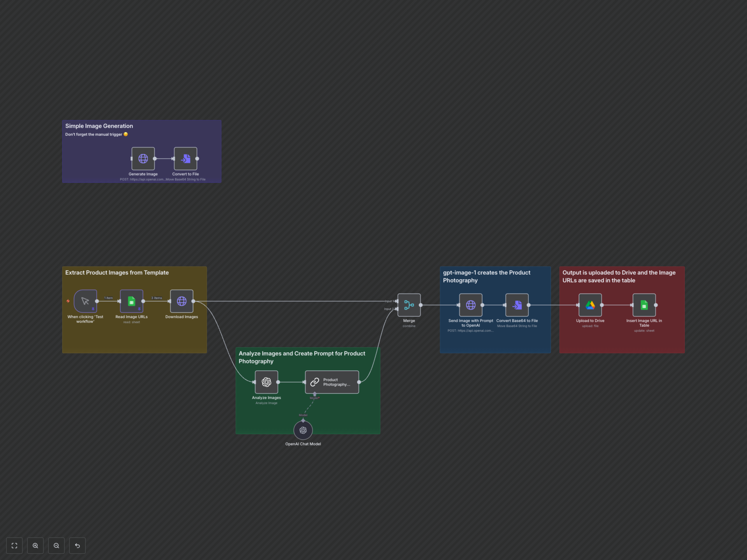
Task: Click the Generate Image HTTP node
Action: [x=143, y=159]
